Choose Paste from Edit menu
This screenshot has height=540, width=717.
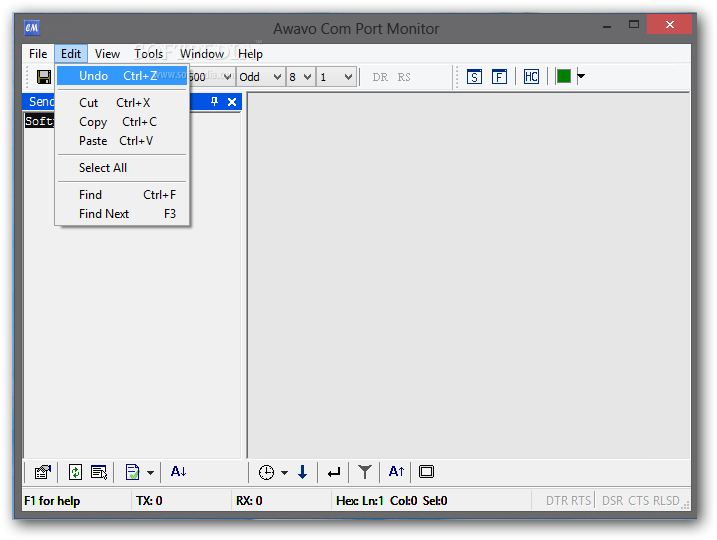point(122,141)
